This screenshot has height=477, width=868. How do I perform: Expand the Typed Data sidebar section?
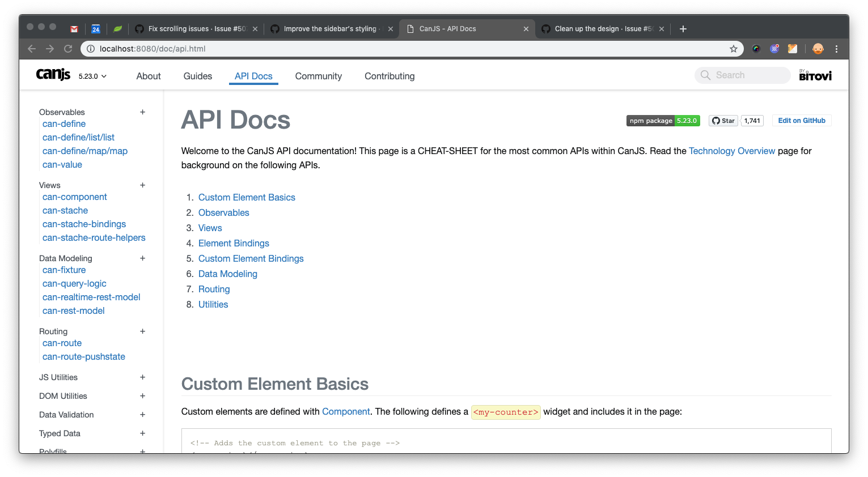pyautogui.click(x=143, y=433)
